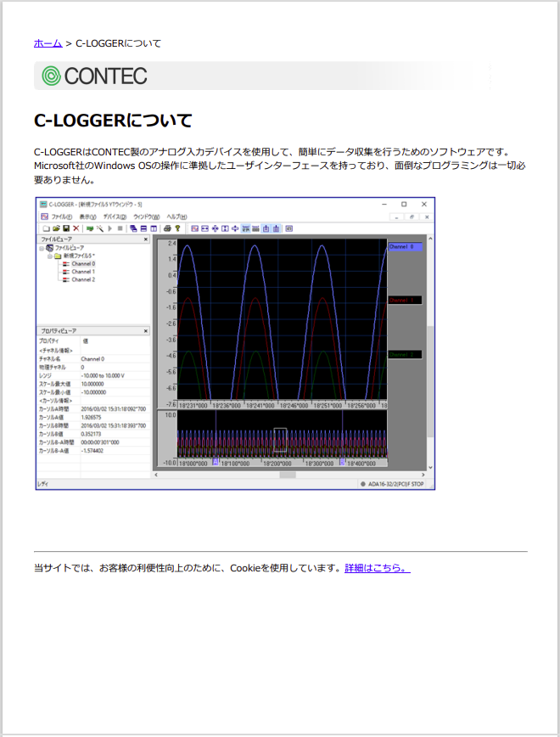Viewport: 560px width, 737px height.
Task: Collapse the 新規ファイル5 folder node
Action: pyautogui.click(x=49, y=256)
